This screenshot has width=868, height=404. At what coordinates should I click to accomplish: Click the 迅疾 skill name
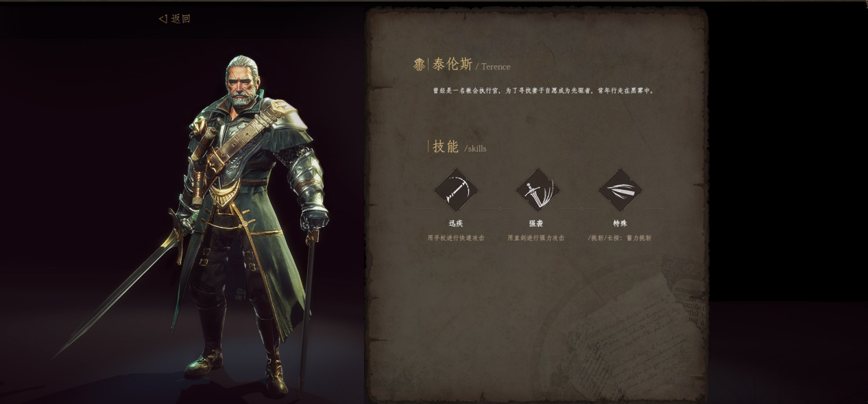456,224
